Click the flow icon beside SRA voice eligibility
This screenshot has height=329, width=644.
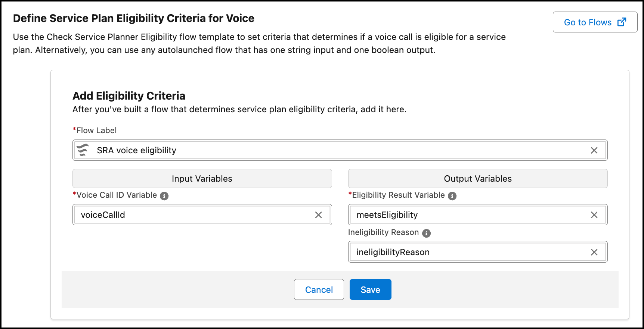(x=83, y=150)
